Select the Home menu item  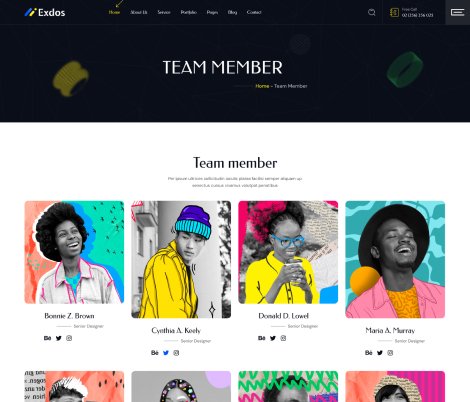point(114,12)
